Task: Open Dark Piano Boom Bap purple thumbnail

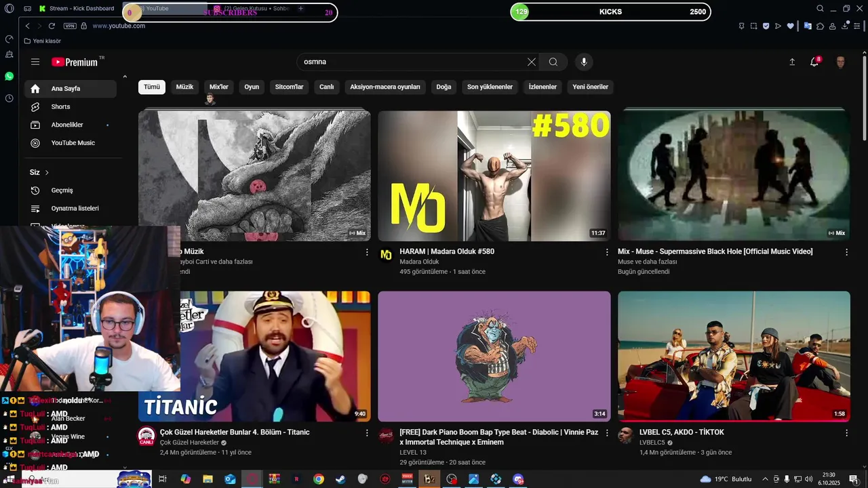Action: click(x=494, y=357)
